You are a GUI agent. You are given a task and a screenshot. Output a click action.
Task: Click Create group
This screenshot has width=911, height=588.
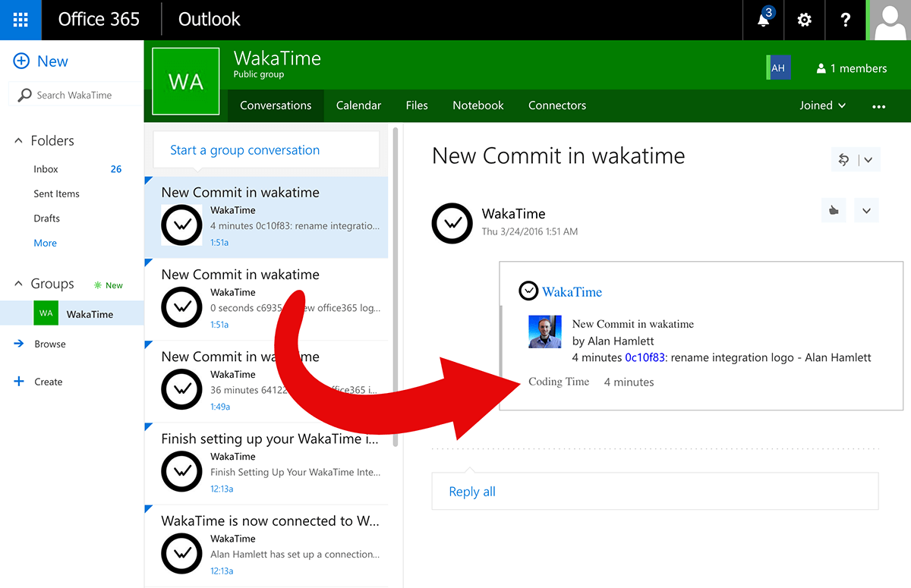click(x=49, y=382)
